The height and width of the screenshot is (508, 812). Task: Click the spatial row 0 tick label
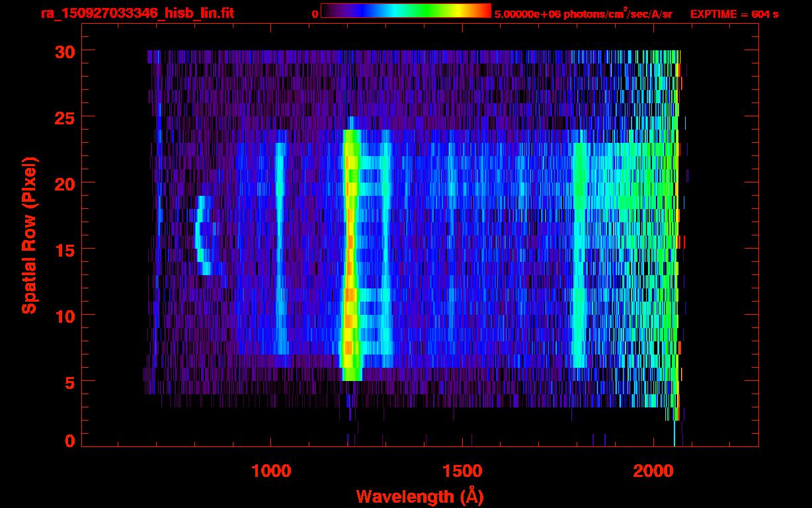point(69,441)
